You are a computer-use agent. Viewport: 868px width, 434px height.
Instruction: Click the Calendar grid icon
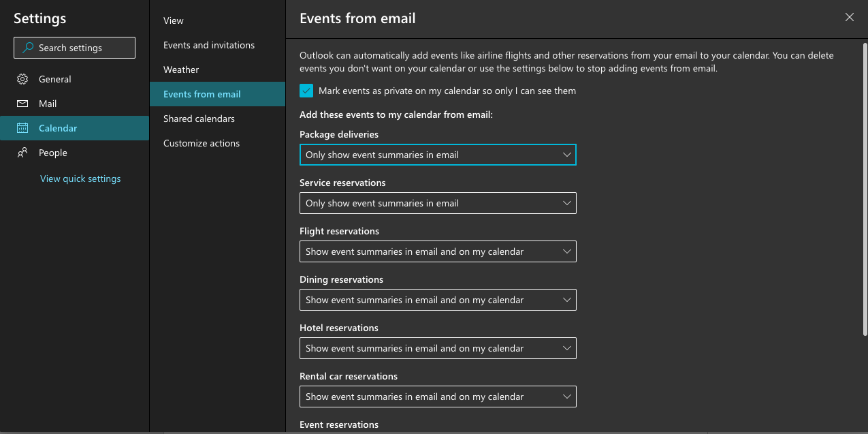22,128
